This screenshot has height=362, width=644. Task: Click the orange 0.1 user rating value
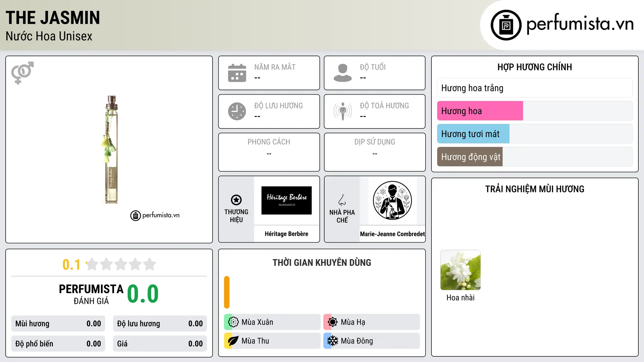click(71, 265)
